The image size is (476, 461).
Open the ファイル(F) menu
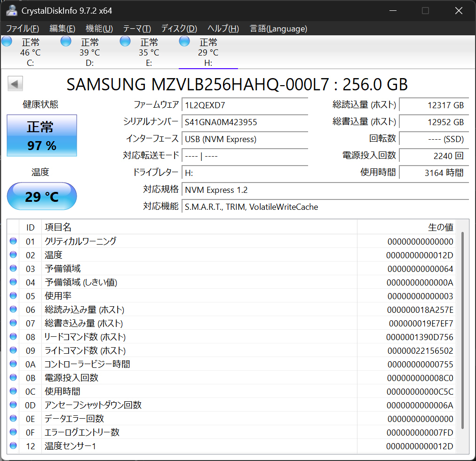coord(23,29)
